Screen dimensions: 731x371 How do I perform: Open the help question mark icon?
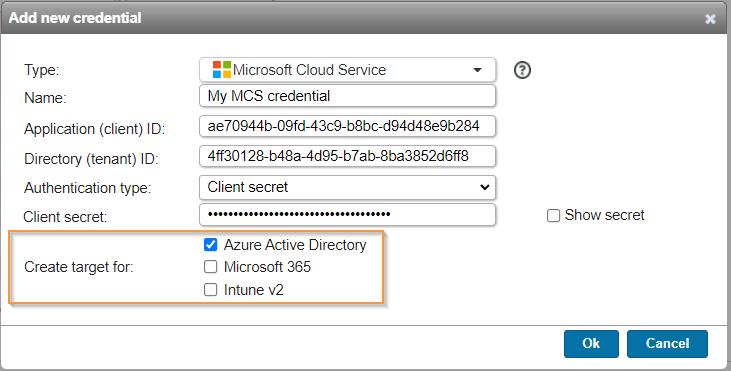tap(522, 70)
